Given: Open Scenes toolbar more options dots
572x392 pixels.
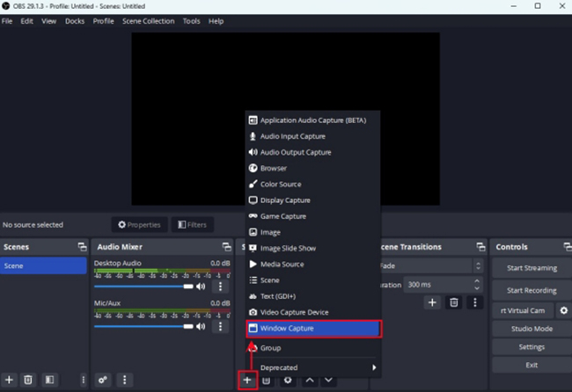Looking at the screenshot, I should click(x=84, y=380).
